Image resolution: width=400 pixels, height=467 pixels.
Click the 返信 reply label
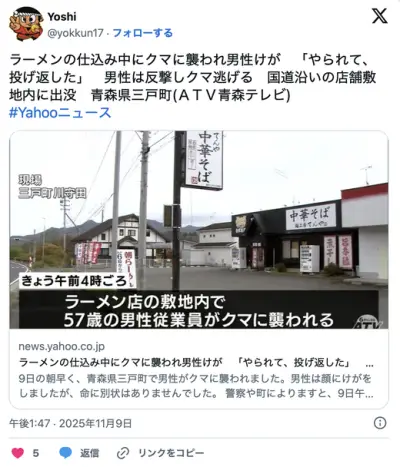coord(89,453)
